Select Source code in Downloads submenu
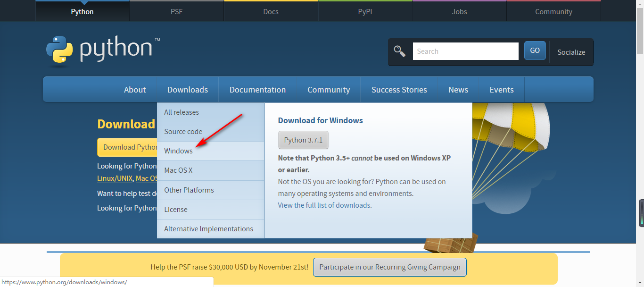 tap(211, 132)
